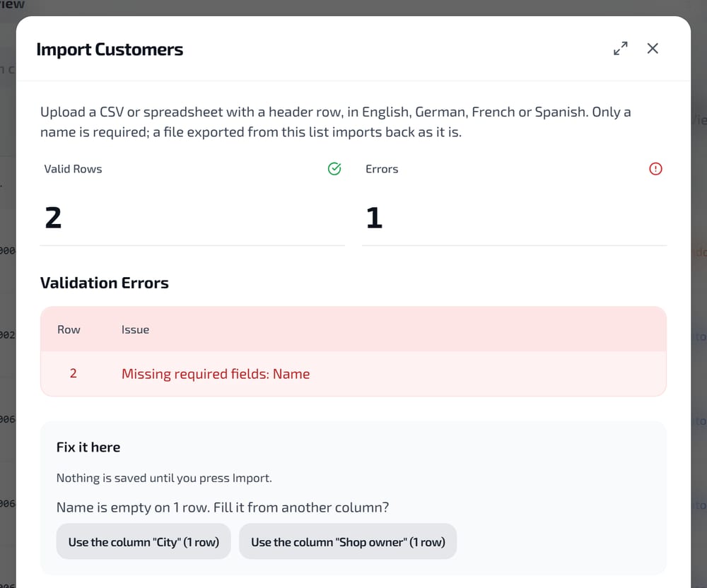The height and width of the screenshot is (588, 707).
Task: Click the "Issue" column header
Action: tap(135, 330)
